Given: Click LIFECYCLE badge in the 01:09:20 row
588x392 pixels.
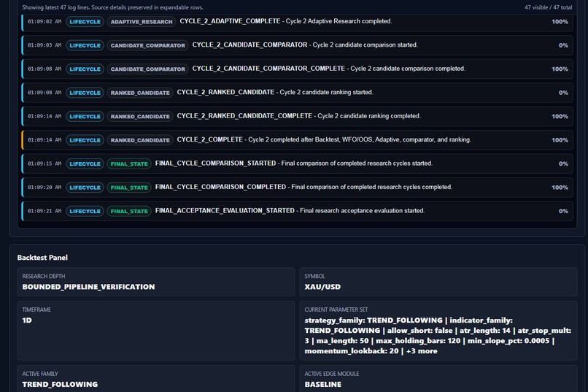Looking at the screenshot, I should click(85, 187).
